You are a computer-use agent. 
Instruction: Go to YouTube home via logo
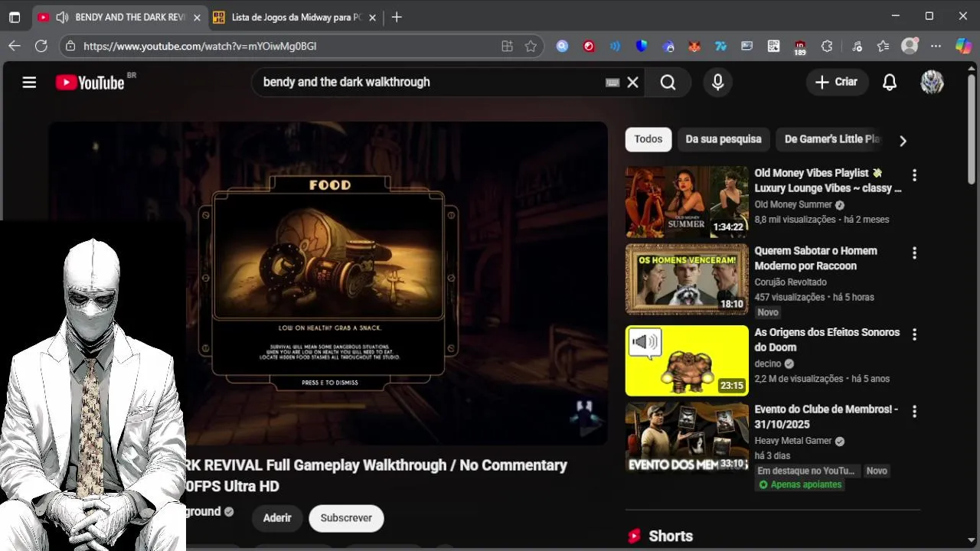(x=90, y=83)
